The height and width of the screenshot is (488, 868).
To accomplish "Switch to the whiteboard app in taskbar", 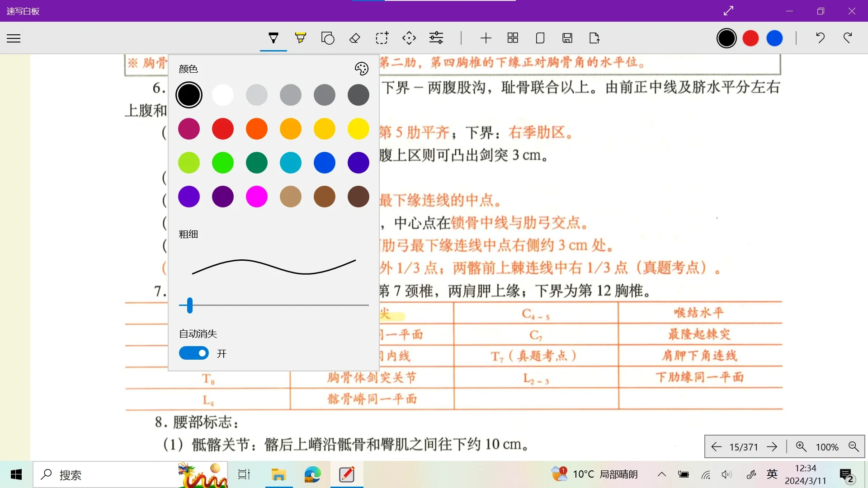I will click(x=346, y=474).
